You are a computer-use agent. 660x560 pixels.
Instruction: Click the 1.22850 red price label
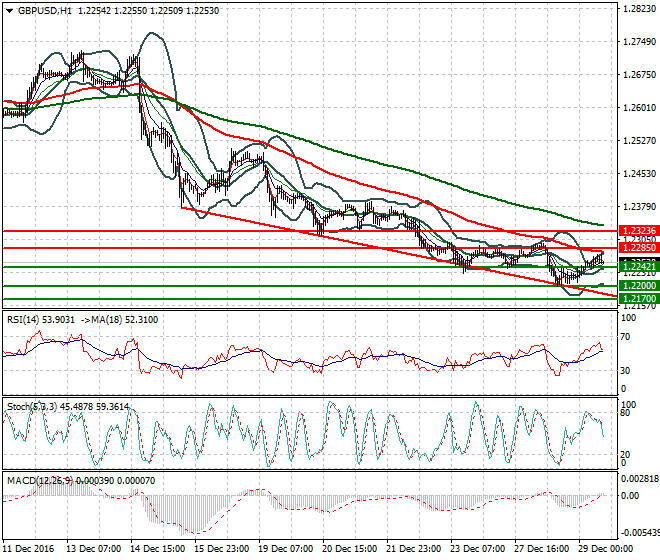point(639,248)
